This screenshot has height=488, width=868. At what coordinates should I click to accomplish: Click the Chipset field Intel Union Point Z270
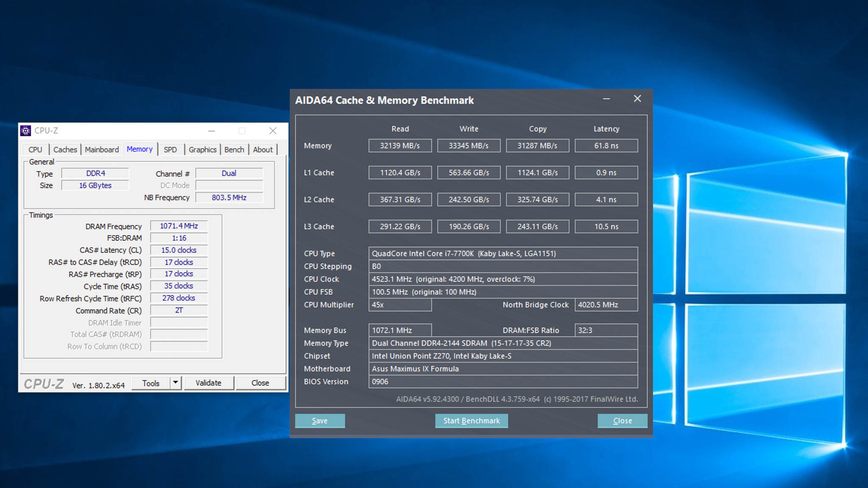pyautogui.click(x=503, y=356)
